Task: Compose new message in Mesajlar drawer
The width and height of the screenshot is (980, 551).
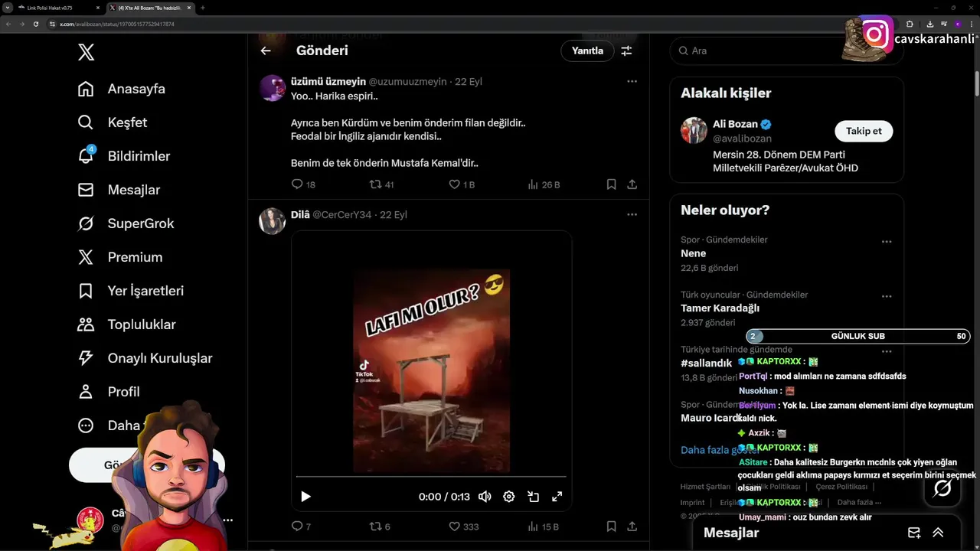Action: click(913, 533)
